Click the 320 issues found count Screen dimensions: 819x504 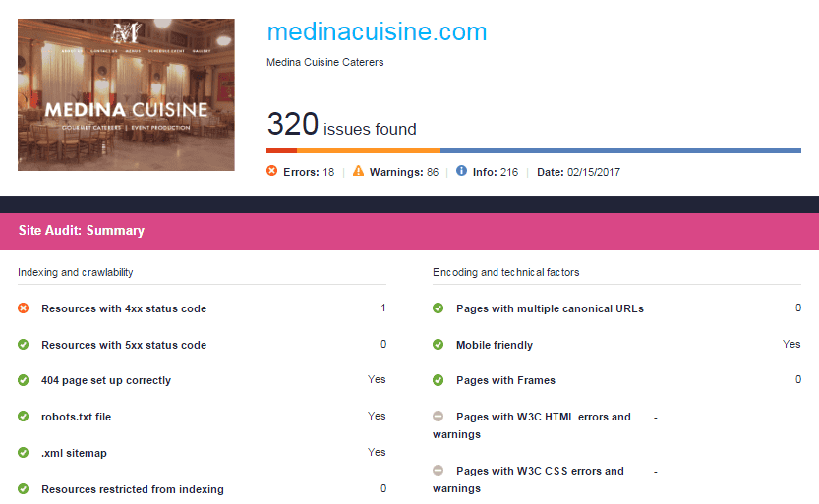click(341, 124)
